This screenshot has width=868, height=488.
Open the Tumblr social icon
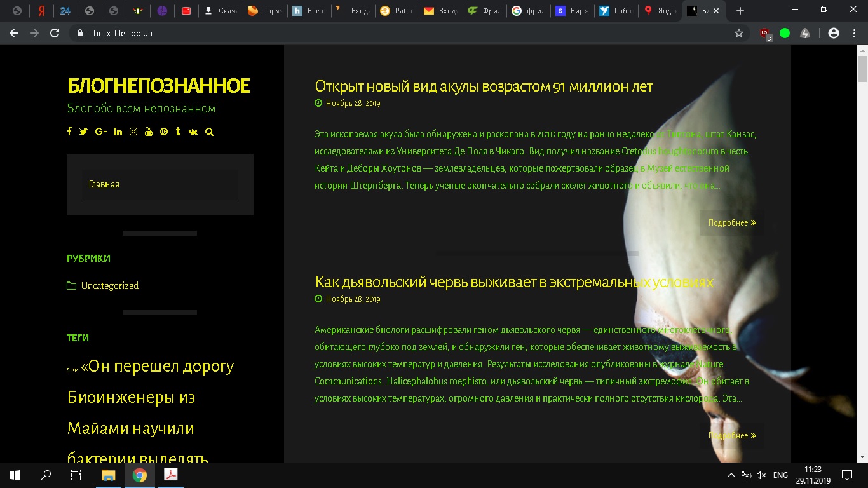pos(178,132)
